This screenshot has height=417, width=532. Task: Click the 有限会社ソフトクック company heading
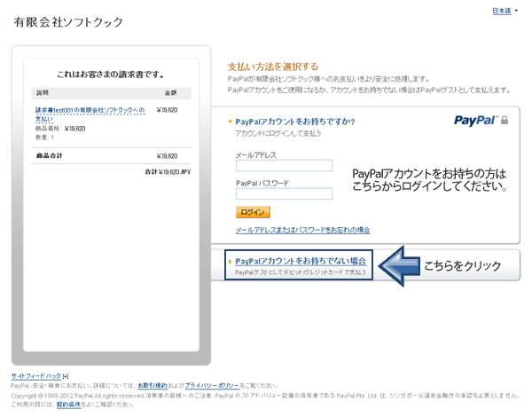tap(68, 22)
